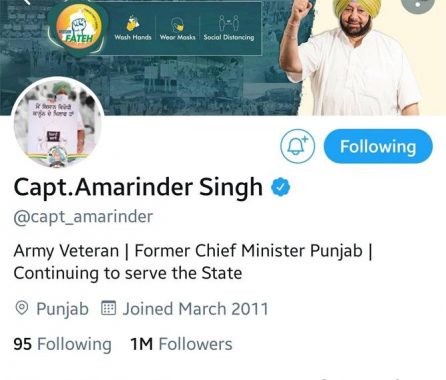Click the blue verified badge

coord(281,187)
